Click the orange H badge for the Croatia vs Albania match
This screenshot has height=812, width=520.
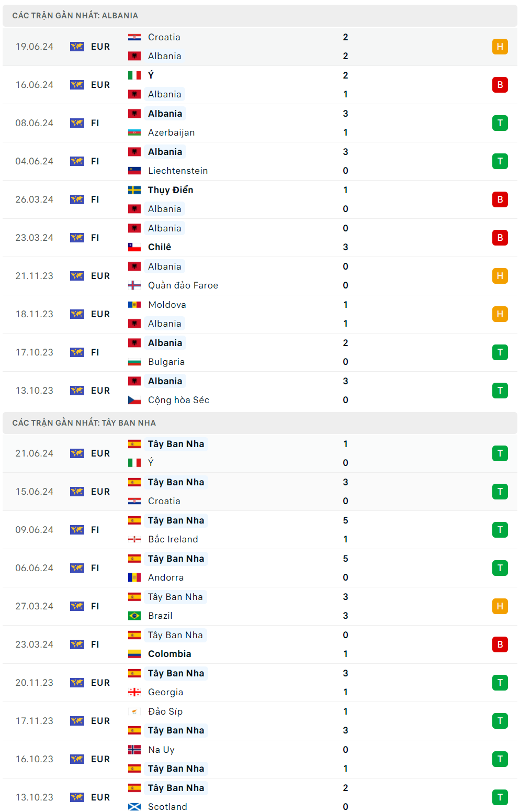(x=500, y=47)
